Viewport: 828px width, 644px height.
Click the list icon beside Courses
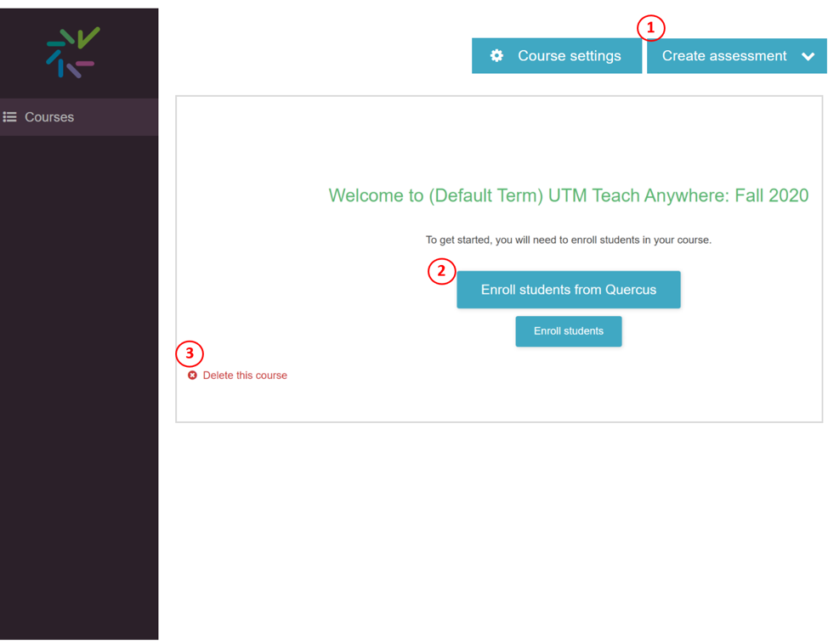[9, 116]
